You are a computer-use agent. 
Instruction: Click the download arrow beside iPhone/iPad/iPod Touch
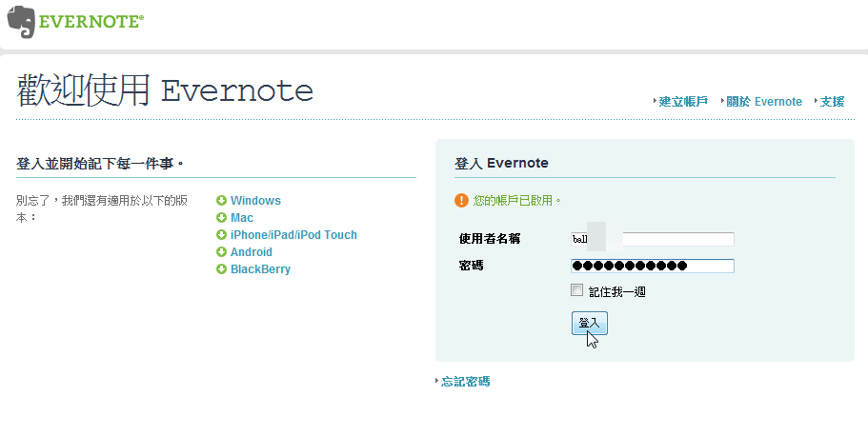click(x=221, y=235)
